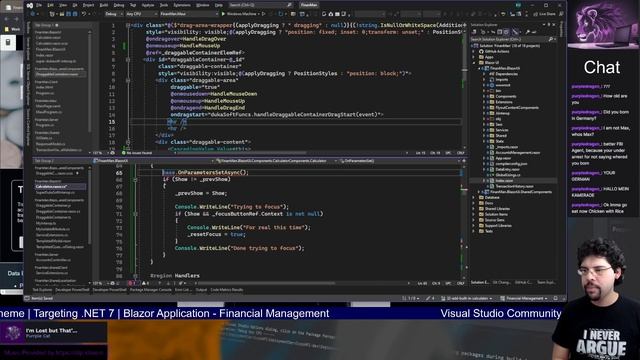Close the Solution Explorer panel
The width and height of the screenshot is (640, 360).
[554, 25]
